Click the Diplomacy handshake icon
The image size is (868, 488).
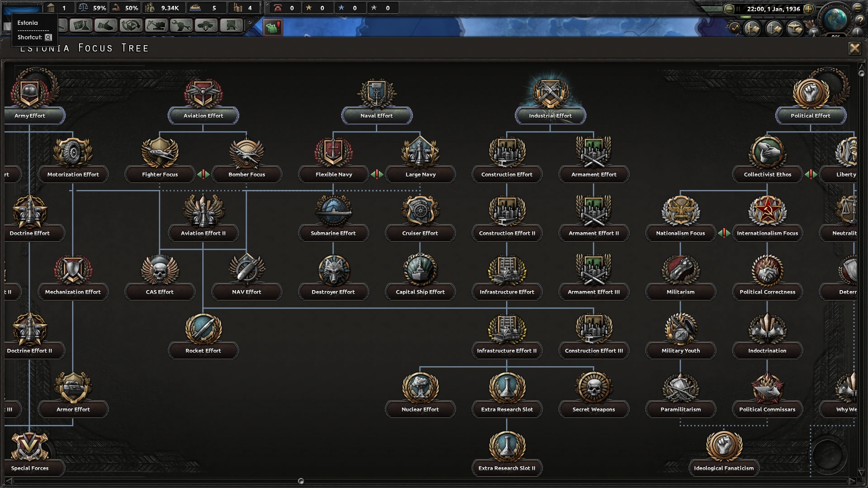[106, 25]
